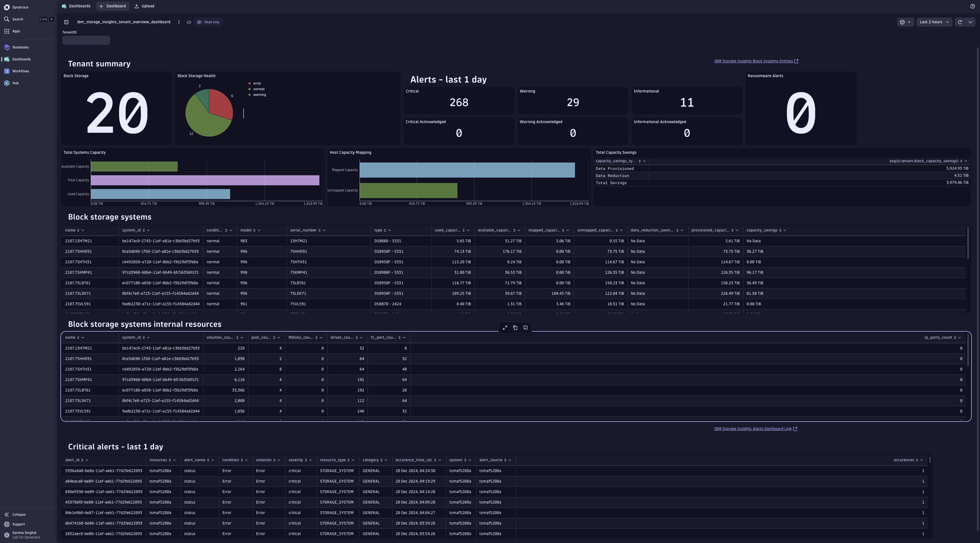The width and height of the screenshot is (980, 543).
Task: Expand internal resources tile to fullscreen
Action: pos(505,328)
